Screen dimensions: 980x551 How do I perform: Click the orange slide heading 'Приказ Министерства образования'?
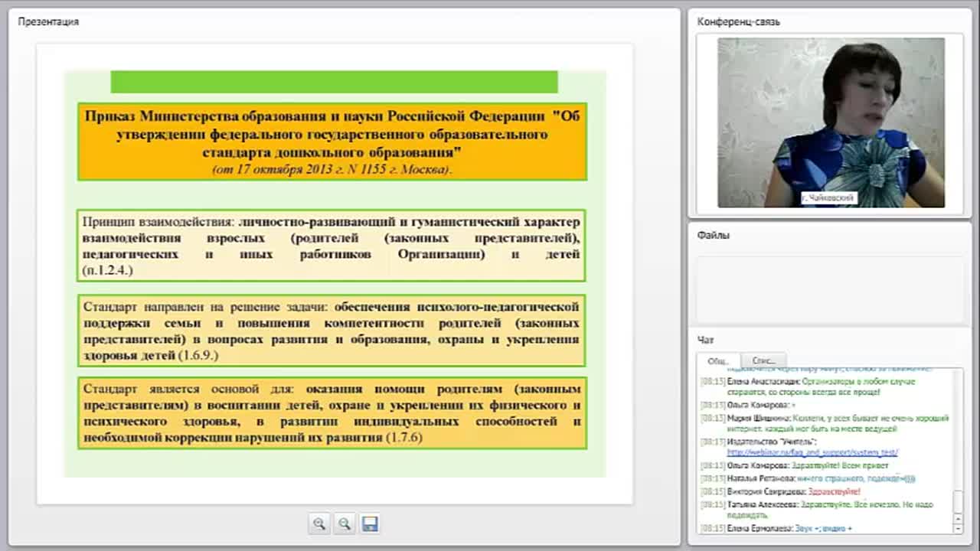click(332, 142)
